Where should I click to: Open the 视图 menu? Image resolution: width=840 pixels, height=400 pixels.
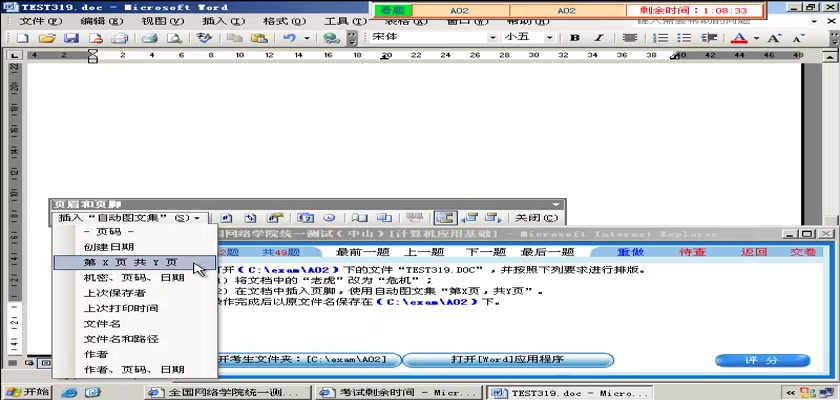point(162,21)
